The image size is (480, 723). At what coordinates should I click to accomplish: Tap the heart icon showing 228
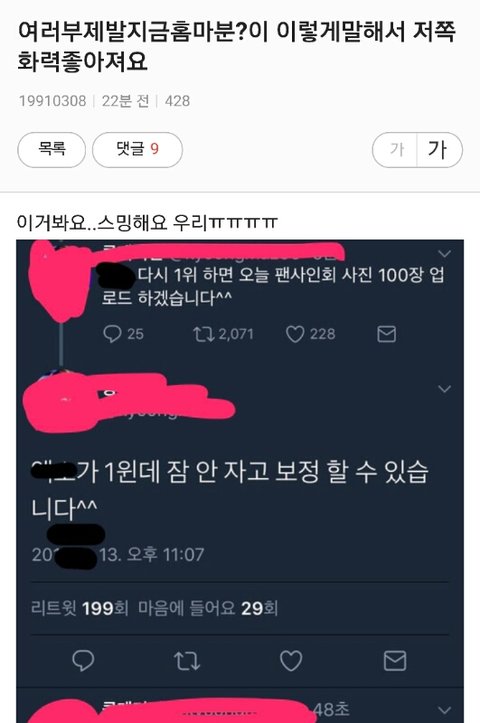(x=295, y=334)
